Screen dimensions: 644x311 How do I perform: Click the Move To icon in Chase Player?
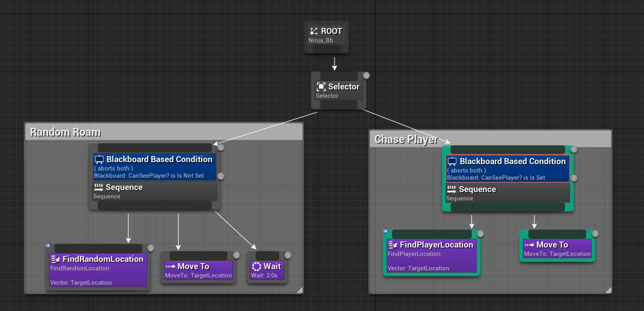(529, 245)
